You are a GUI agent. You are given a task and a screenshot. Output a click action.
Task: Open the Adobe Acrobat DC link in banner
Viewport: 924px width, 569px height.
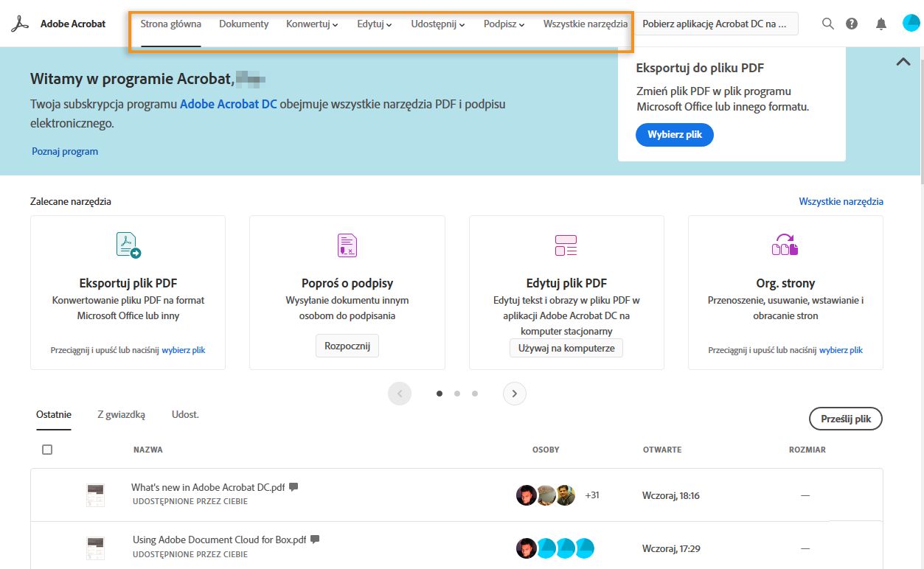pos(229,104)
